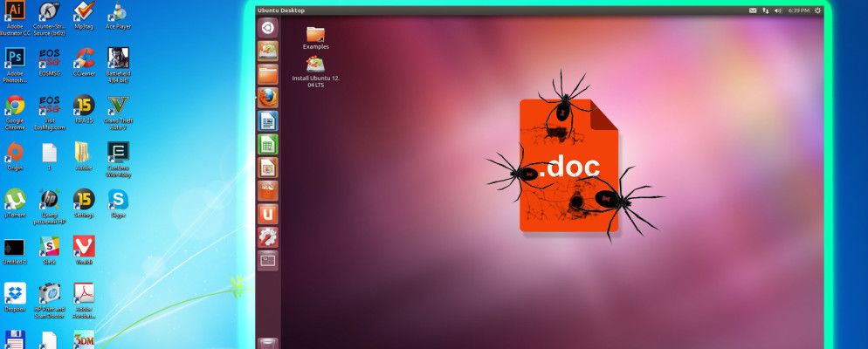
Task: Open the FIFA 15 game icon
Action: (x=84, y=108)
